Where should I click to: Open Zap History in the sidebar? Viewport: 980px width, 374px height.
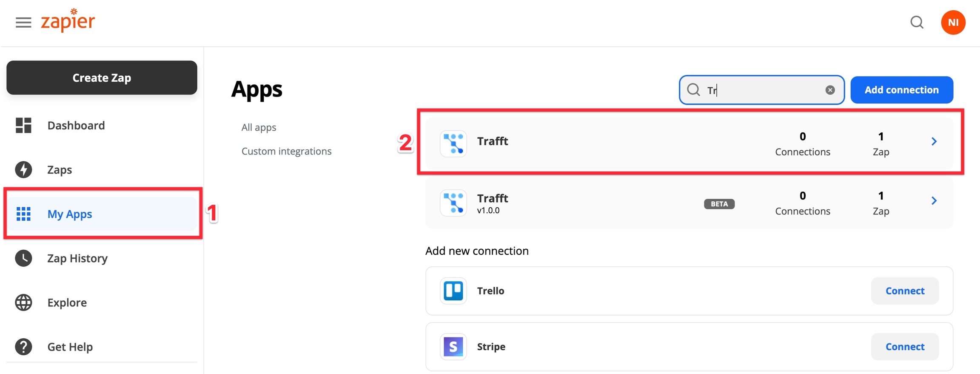[x=77, y=258]
